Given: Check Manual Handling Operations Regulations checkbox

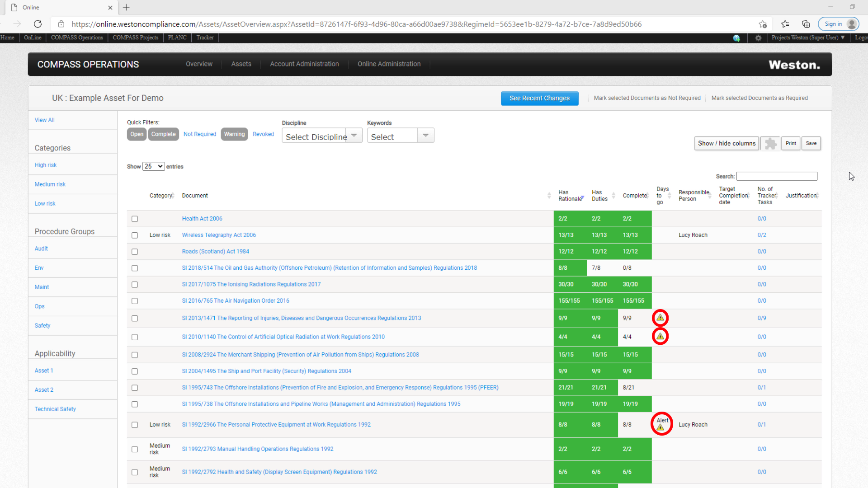Looking at the screenshot, I should coord(135,450).
